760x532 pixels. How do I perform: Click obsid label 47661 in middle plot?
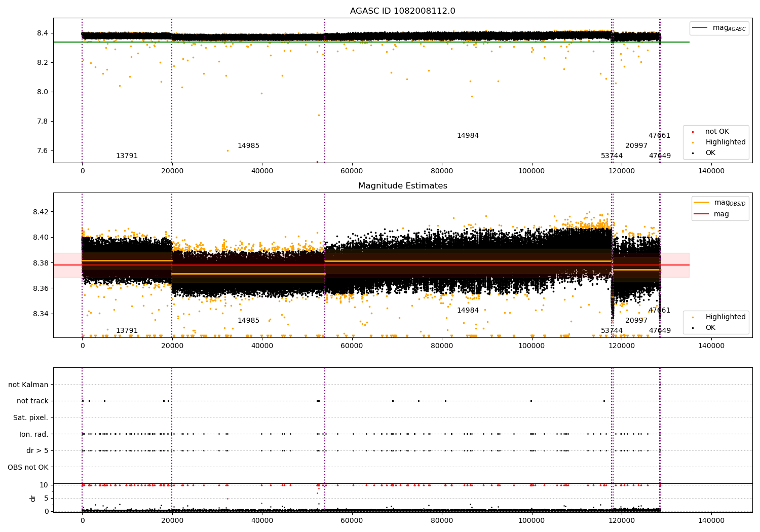click(659, 311)
